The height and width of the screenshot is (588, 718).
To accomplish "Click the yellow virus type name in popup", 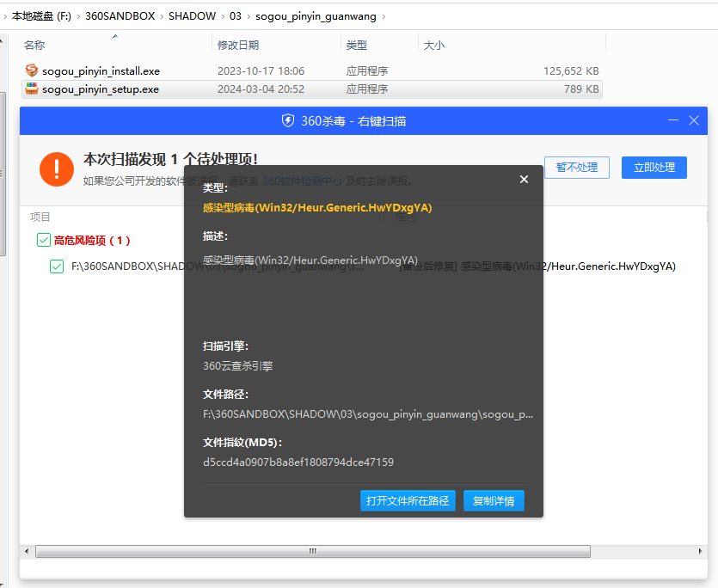I will [317, 208].
